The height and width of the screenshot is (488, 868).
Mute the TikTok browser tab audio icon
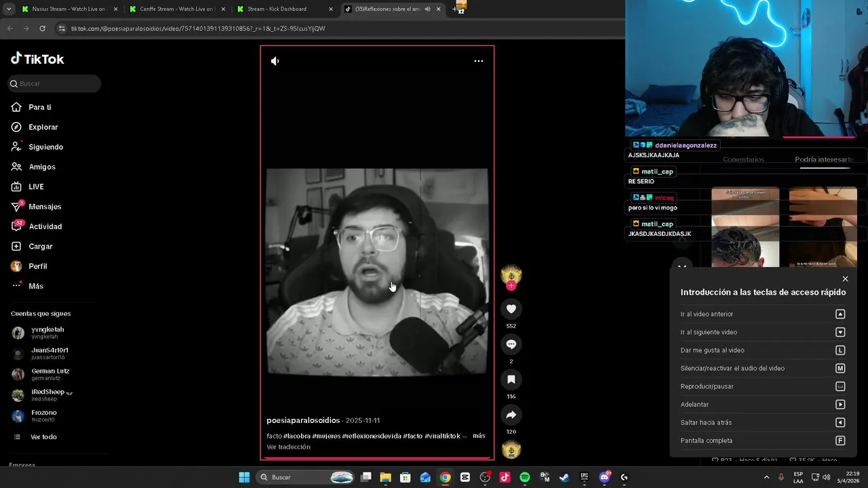(427, 9)
